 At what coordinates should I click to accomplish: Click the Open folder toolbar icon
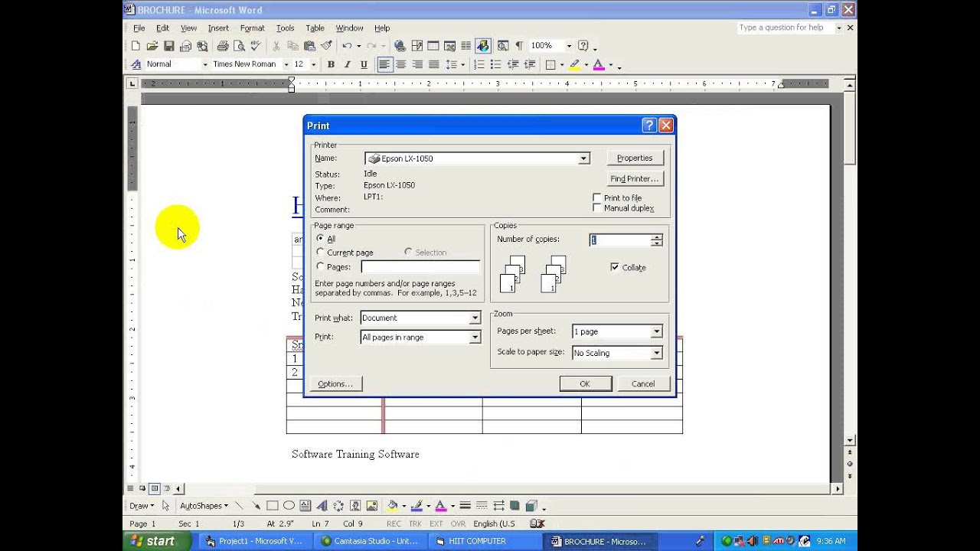click(152, 46)
